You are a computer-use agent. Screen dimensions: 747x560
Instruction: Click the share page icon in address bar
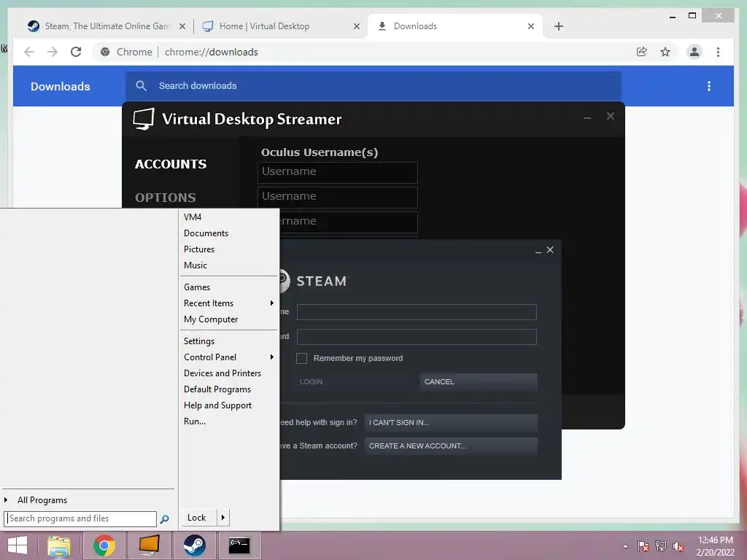click(642, 52)
